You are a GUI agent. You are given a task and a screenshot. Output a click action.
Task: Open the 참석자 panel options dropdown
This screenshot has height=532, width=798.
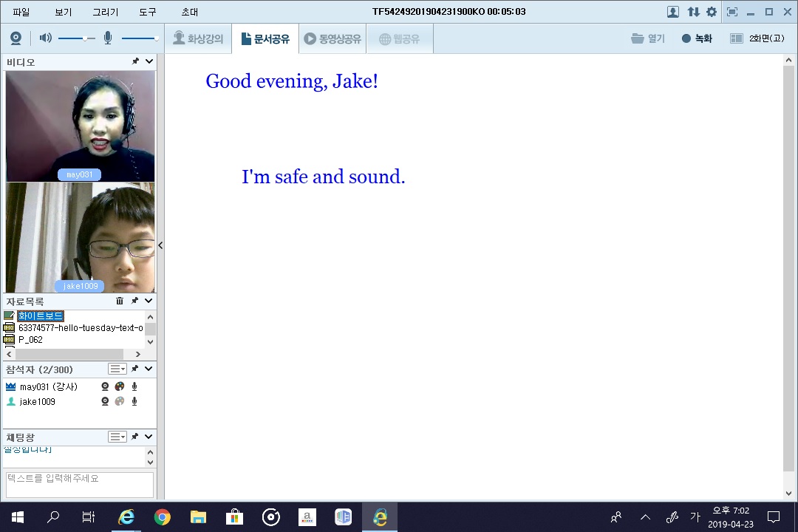tap(117, 369)
